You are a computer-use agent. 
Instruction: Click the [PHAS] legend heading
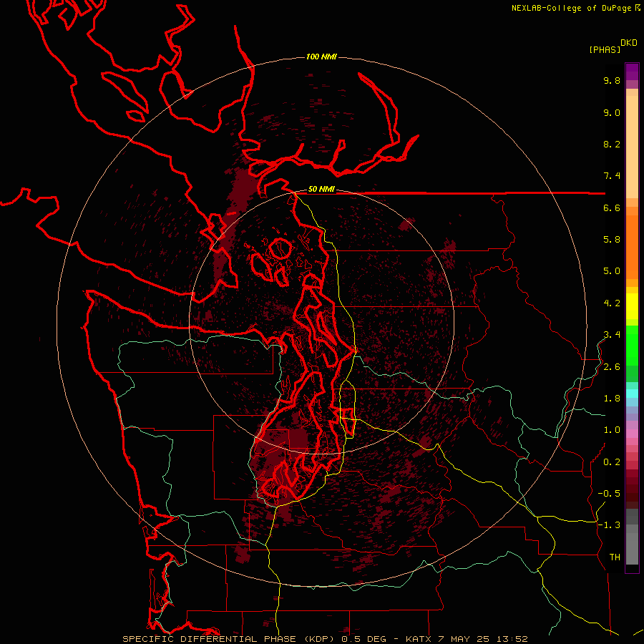[605, 50]
